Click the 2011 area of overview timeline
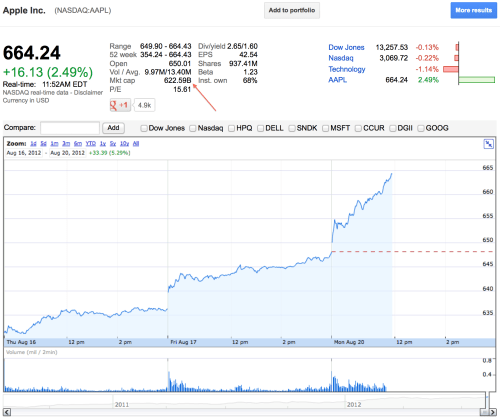 122,404
